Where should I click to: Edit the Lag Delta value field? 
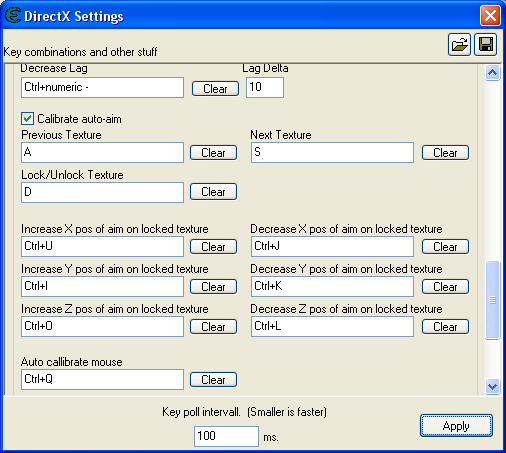click(265, 87)
